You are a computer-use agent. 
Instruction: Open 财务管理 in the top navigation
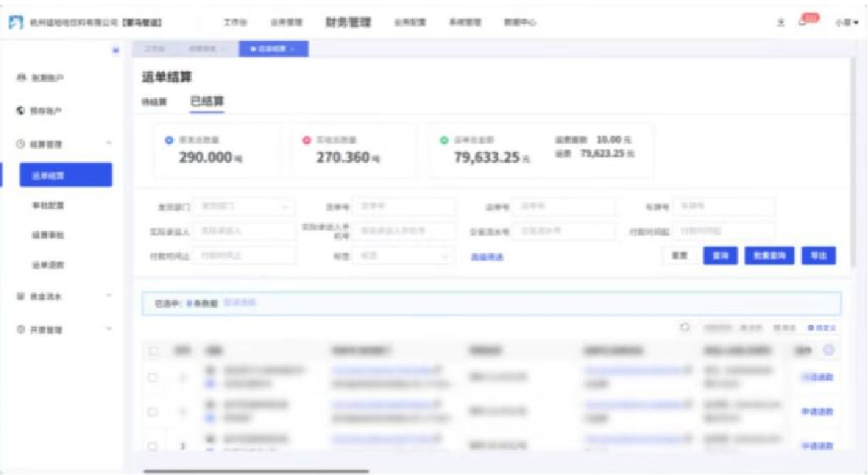(349, 22)
